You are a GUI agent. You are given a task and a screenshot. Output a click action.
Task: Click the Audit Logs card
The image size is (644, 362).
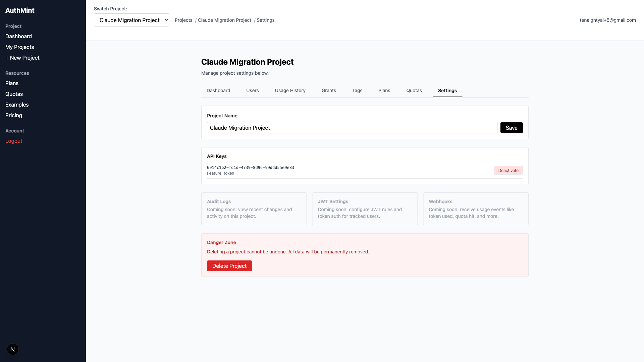click(x=254, y=209)
